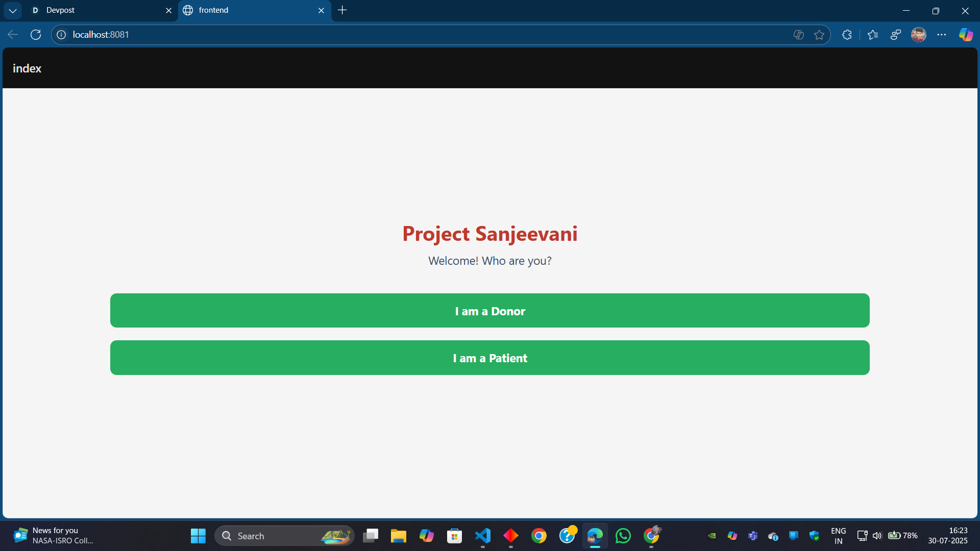Open the browser Extensions icon

click(x=847, y=35)
